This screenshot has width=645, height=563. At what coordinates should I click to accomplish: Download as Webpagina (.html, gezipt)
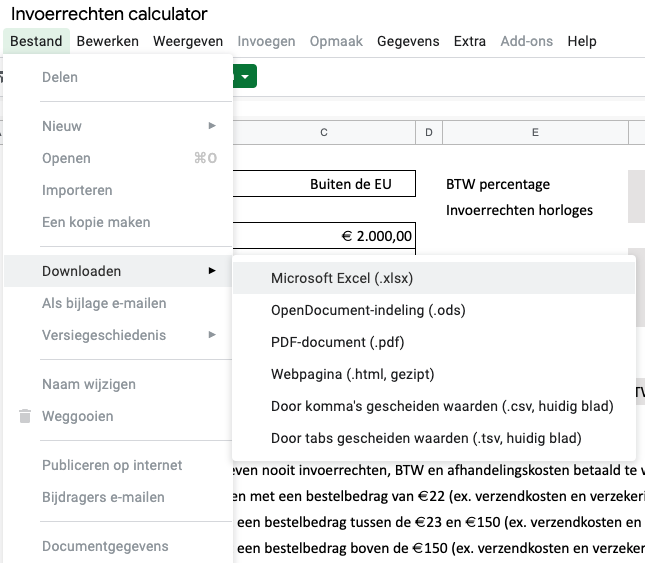coord(352,374)
